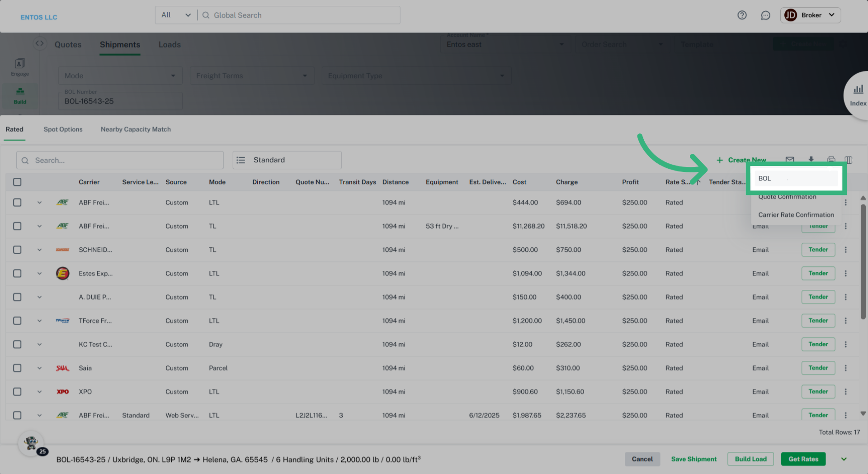Click the rates Search input field
This screenshot has width=868, height=474.
(x=120, y=160)
